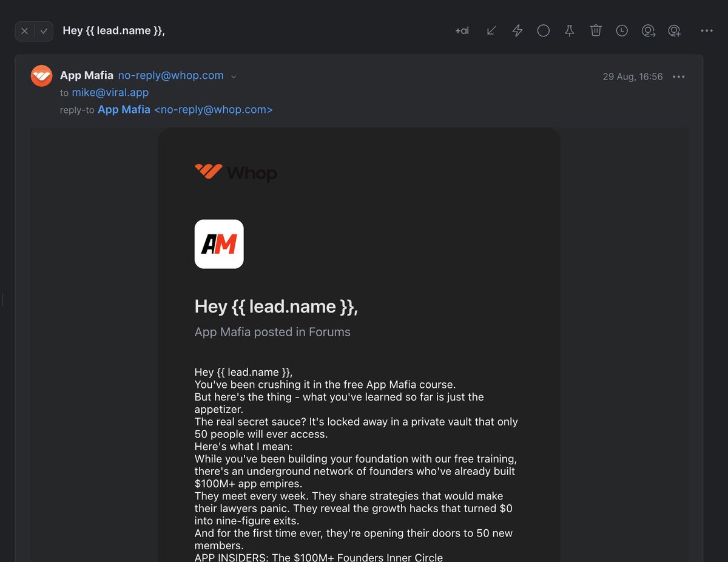The height and width of the screenshot is (562, 728).
Task: Toggle the circle read/unread icon
Action: [x=544, y=30]
